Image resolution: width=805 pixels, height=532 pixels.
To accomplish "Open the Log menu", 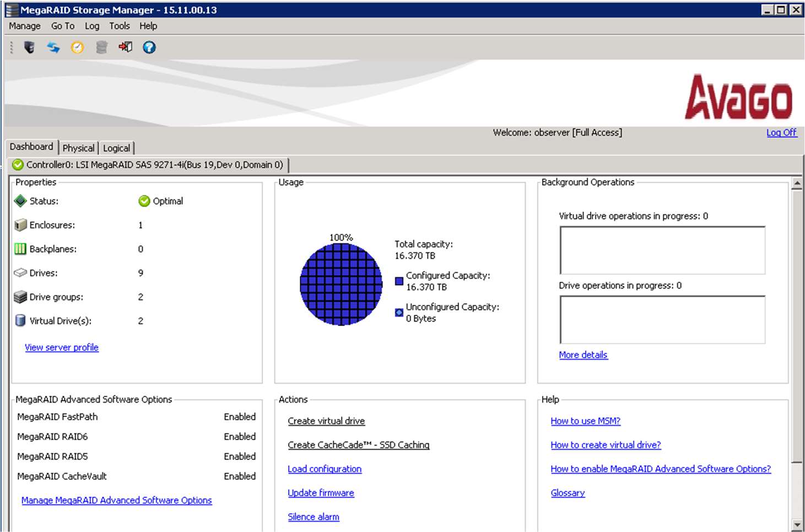I will pos(92,26).
